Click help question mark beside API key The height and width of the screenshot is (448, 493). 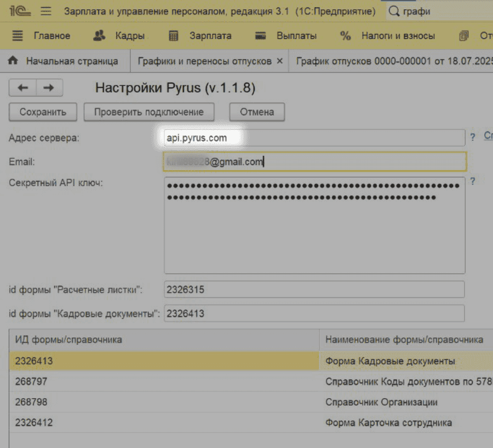[x=472, y=181]
